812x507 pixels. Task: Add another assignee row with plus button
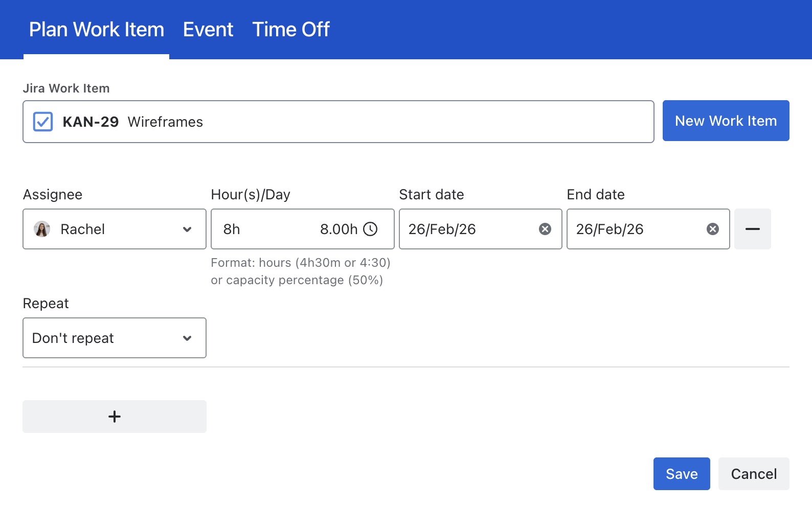tap(115, 417)
